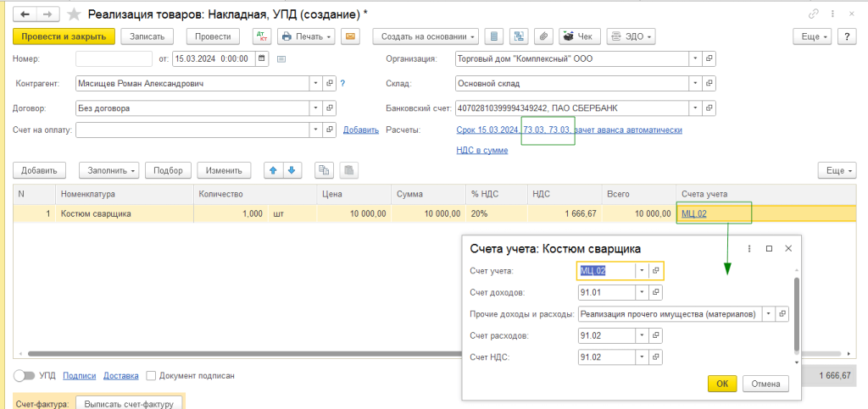Screen dimensions: 868x409
Task: Check the 'Документ подписан' checkbox
Action: (x=151, y=375)
